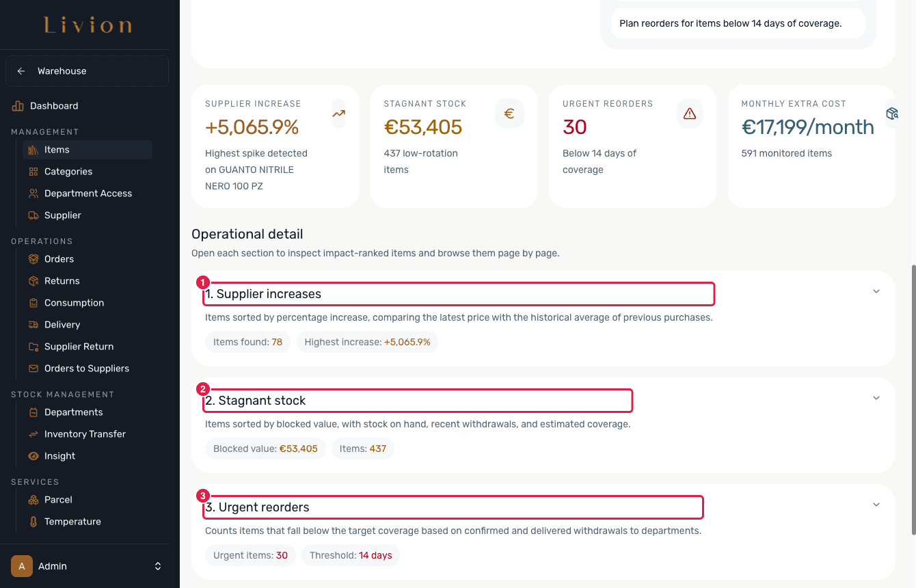Open Dashboard in the sidebar

[x=87, y=106]
